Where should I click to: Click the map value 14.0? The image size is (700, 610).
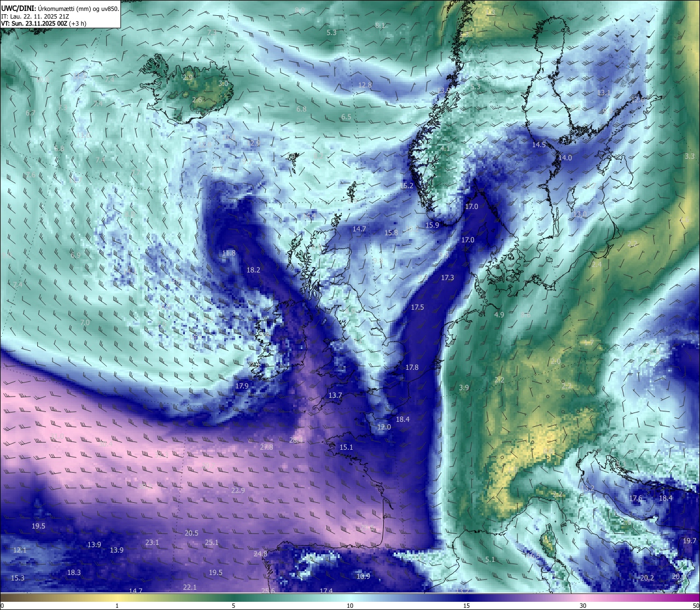565,158
